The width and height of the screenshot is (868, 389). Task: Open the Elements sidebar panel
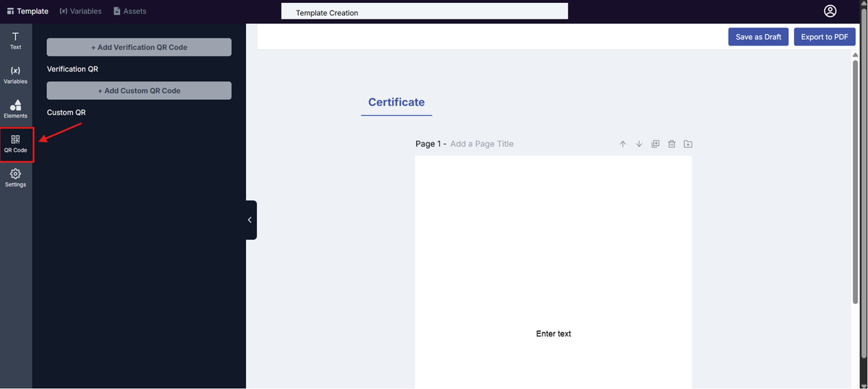click(15, 109)
